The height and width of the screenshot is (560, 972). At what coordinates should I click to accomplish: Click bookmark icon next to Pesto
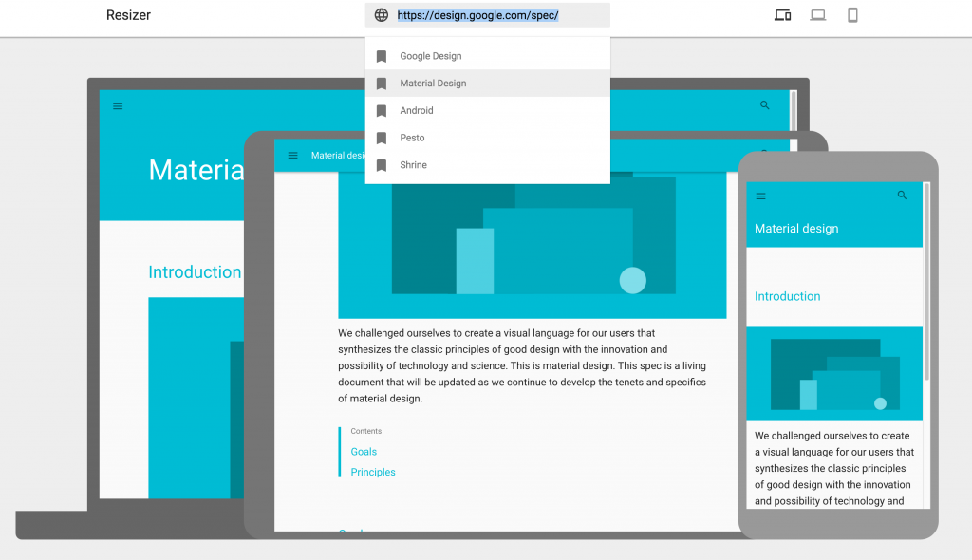[382, 139]
